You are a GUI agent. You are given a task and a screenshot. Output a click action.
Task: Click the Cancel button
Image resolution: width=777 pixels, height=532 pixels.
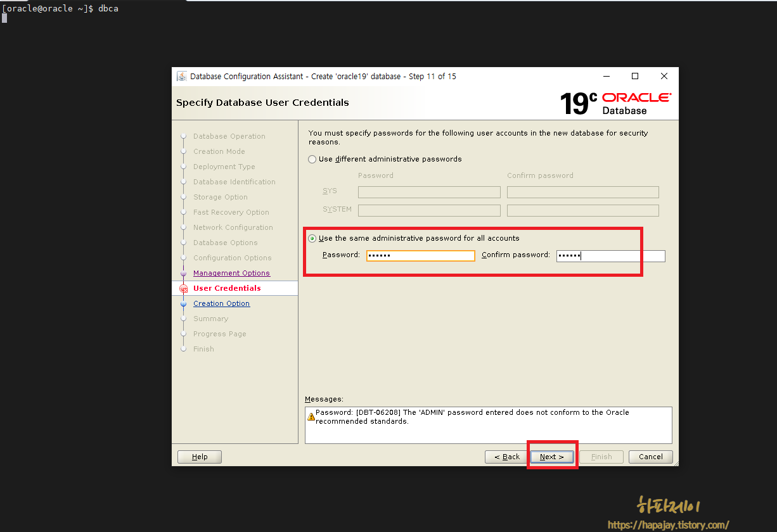(x=651, y=457)
